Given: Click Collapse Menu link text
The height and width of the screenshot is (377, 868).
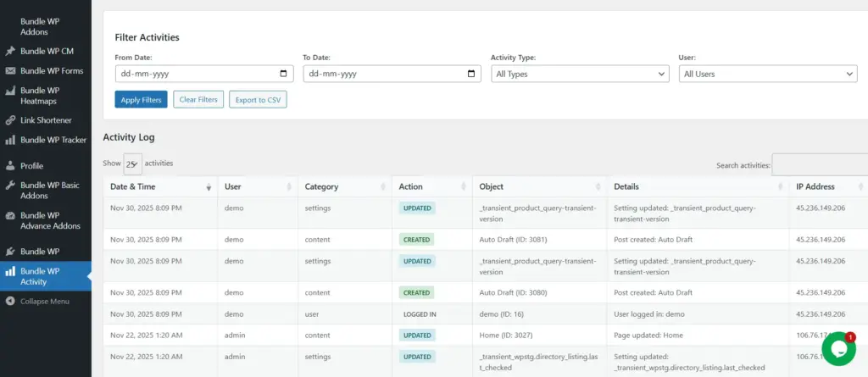Looking at the screenshot, I should [45, 301].
